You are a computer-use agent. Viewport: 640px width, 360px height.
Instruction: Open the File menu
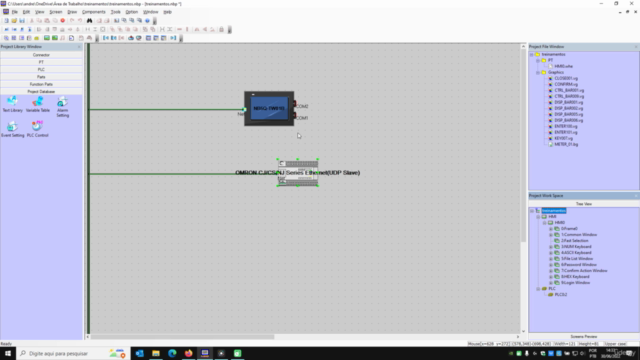[15, 12]
